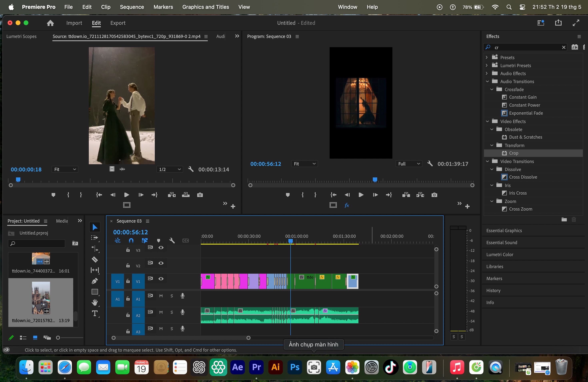Select the Rectangle tool
The height and width of the screenshot is (382, 588).
point(95,292)
